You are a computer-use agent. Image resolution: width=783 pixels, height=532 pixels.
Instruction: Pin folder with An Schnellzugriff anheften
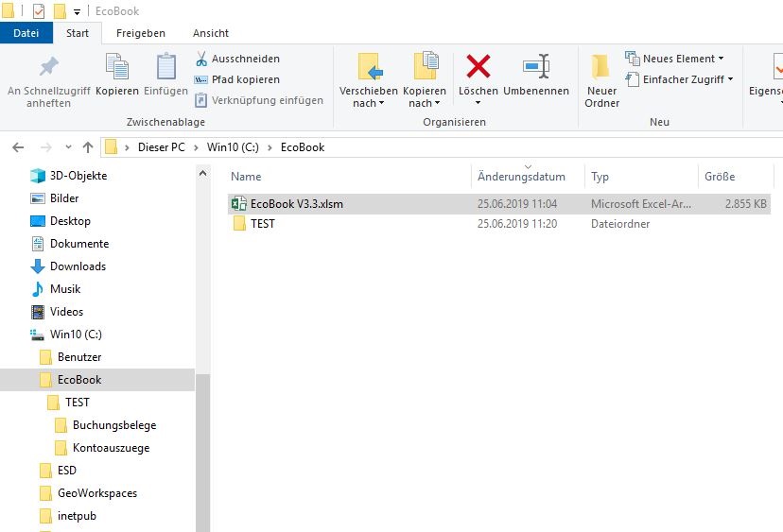(x=48, y=68)
